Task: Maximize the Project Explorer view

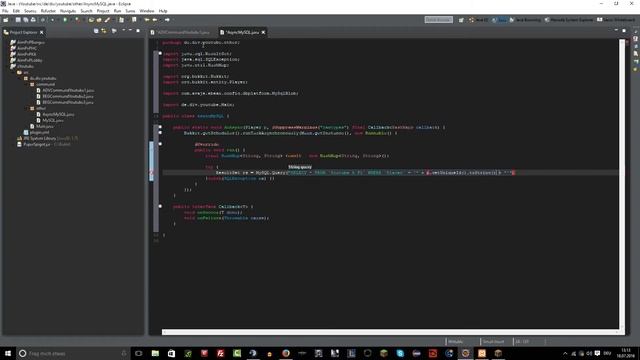Action: point(138,31)
